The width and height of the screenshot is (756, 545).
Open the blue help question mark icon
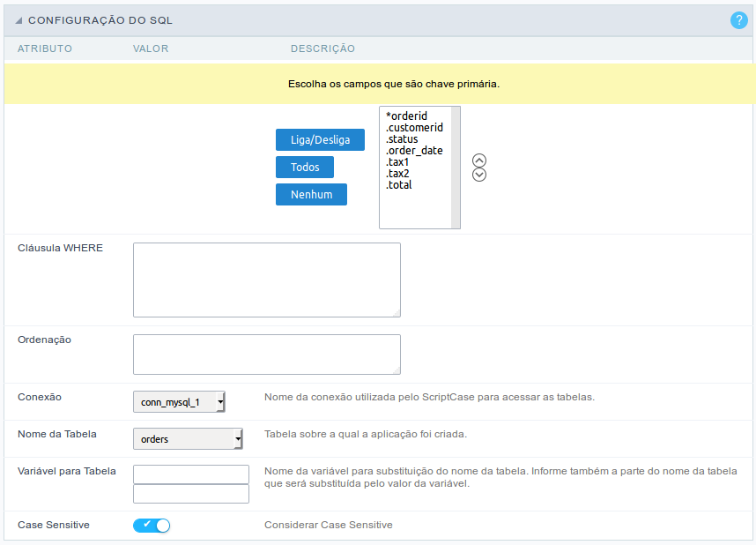point(738,20)
